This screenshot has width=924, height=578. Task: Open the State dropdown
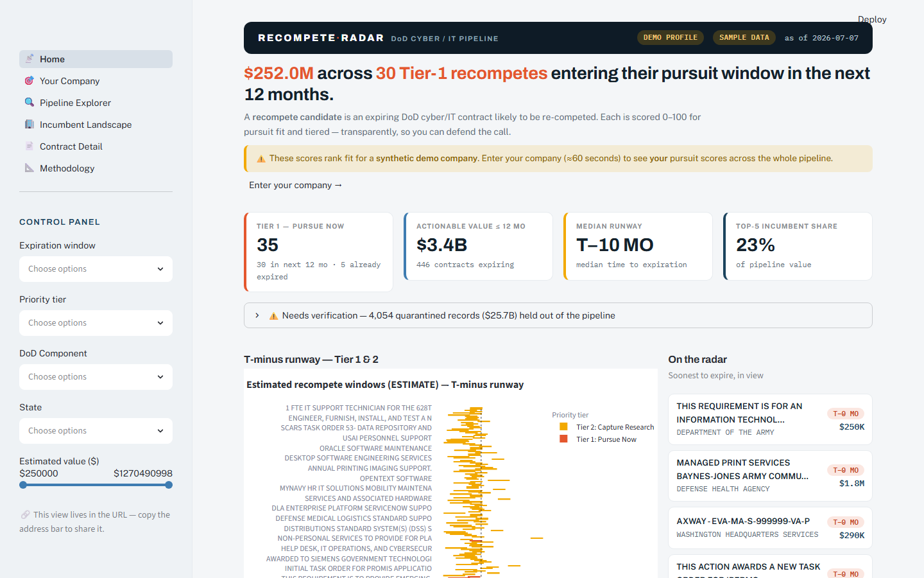pos(96,431)
